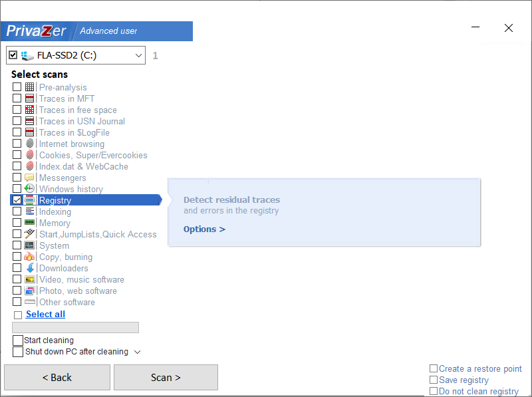This screenshot has width=532, height=397.
Task: Check the Internet browsing scan box
Action: click(x=17, y=144)
